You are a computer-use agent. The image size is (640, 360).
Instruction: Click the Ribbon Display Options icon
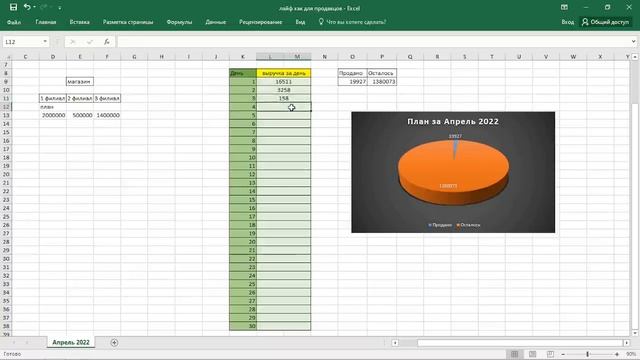564,7
